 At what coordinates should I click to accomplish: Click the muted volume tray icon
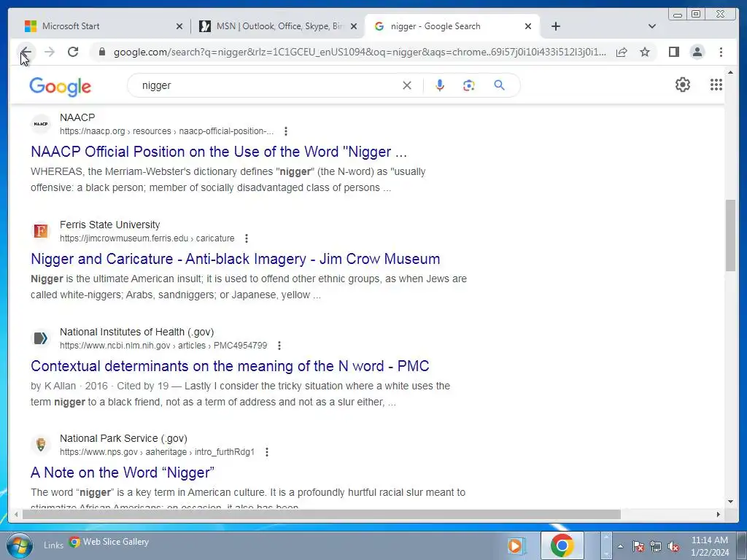point(673,547)
